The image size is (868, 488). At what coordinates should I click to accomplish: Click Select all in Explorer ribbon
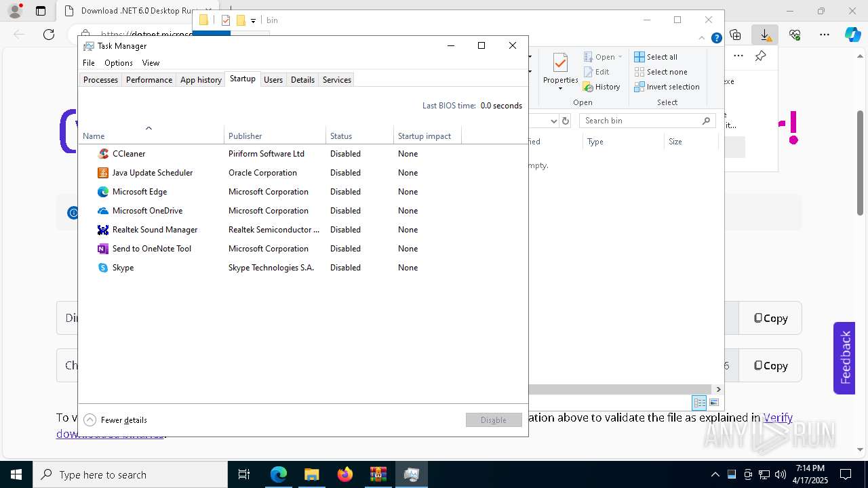(656, 57)
